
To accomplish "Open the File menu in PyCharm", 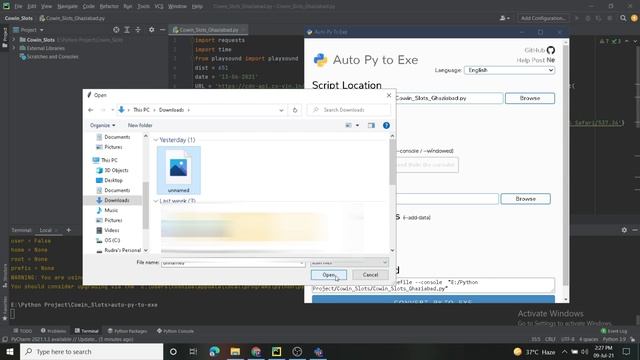I will 18,7.
